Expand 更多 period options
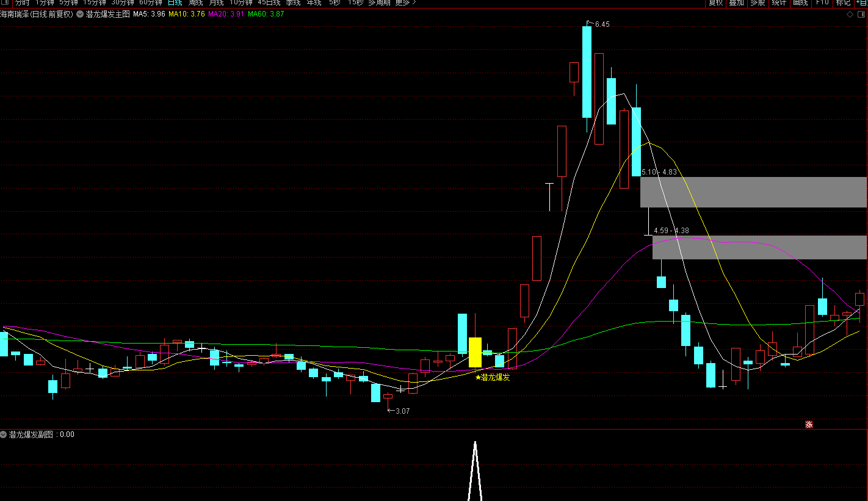The width and height of the screenshot is (868, 501). click(x=405, y=2)
